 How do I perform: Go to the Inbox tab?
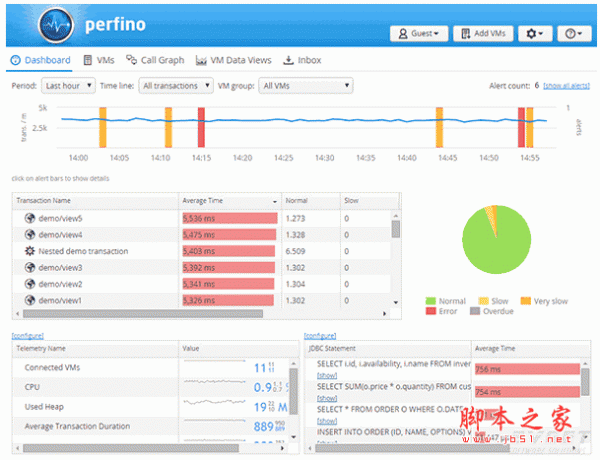[x=302, y=60]
